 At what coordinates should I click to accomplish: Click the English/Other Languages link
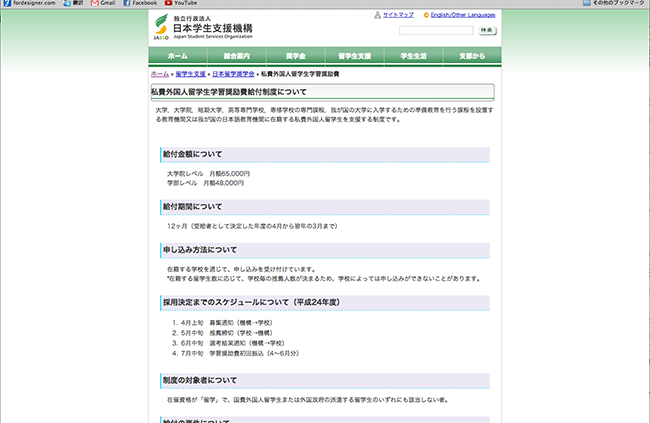pos(462,16)
